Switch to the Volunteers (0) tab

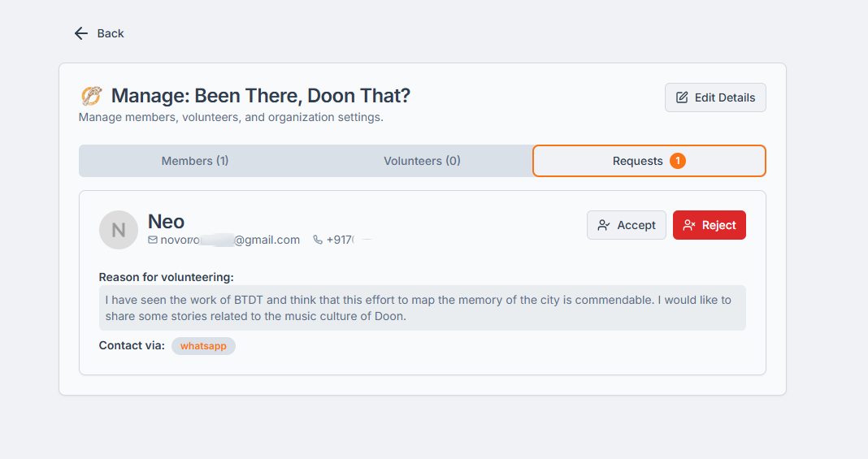click(422, 161)
